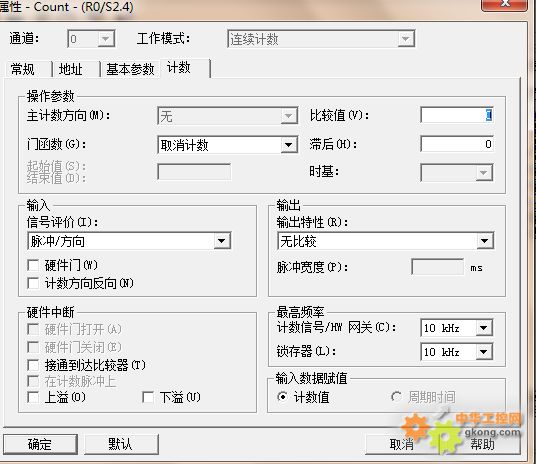Open the 门函数 dropdown showing 取消计数

tap(228, 145)
